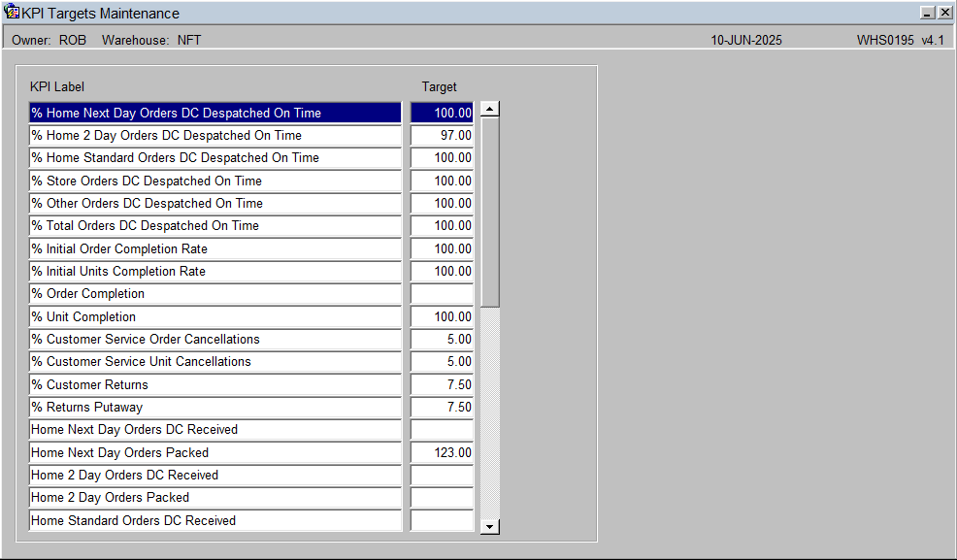Minimize the KPI Targets Maintenance window
Viewport: 957px width, 560px height.
[x=928, y=13]
